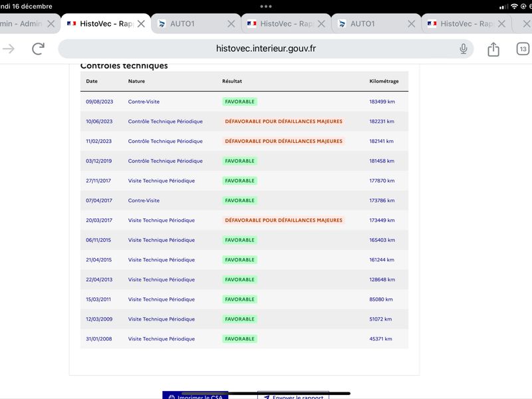This screenshot has height=399, width=532.
Task: Select the date 06/11/2015
Action: pos(98,240)
